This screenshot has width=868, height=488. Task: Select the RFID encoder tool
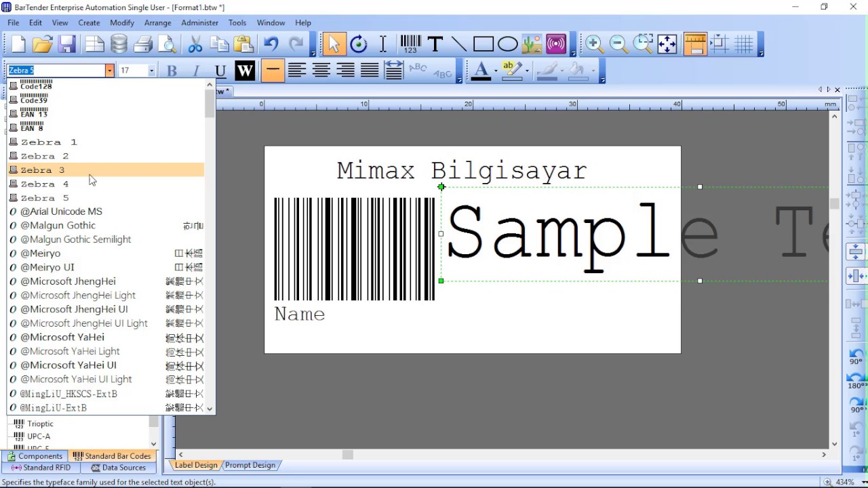point(556,45)
